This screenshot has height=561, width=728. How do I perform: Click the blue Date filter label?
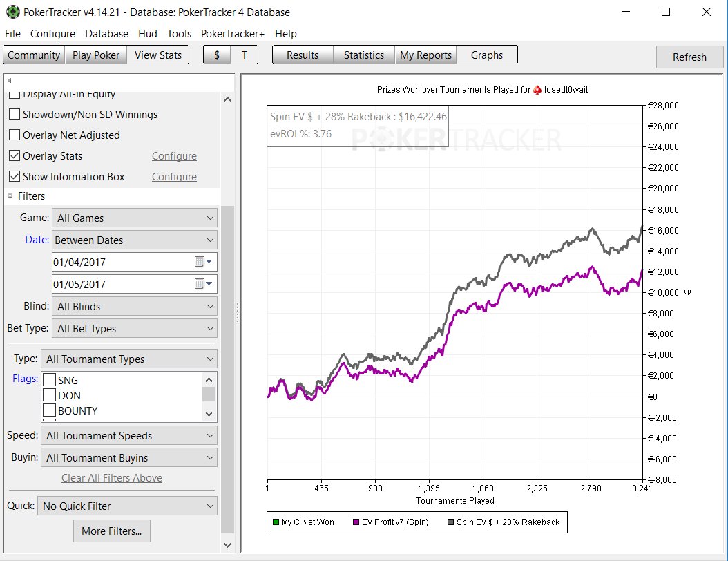click(x=37, y=240)
